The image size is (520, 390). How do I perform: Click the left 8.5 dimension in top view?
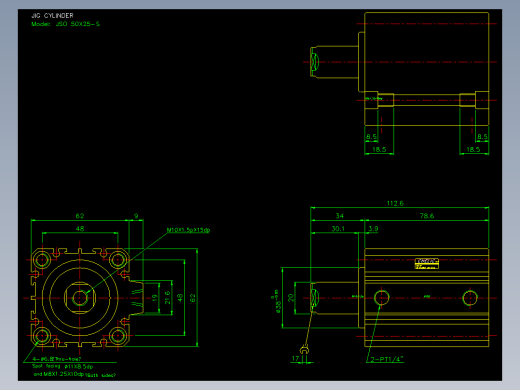point(371,137)
